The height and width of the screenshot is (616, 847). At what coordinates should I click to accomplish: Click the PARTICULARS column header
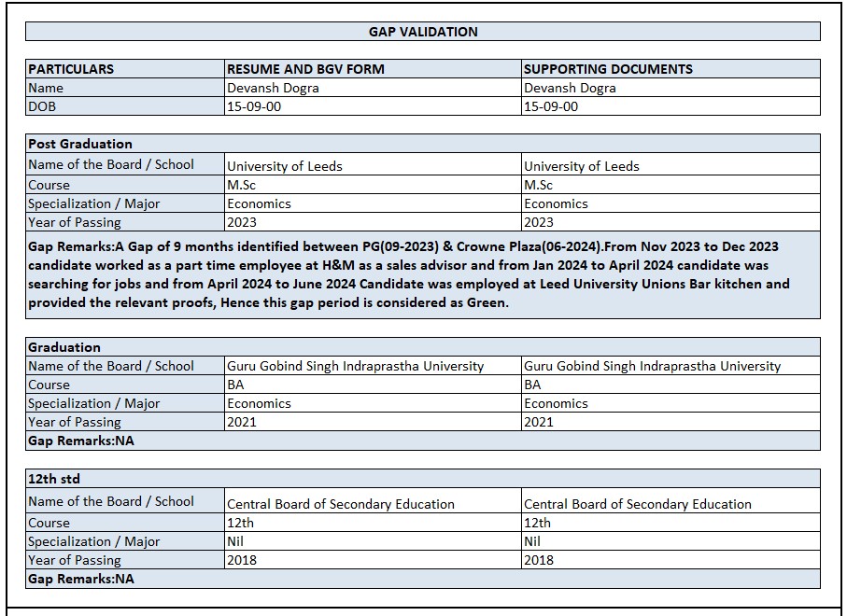(x=71, y=69)
